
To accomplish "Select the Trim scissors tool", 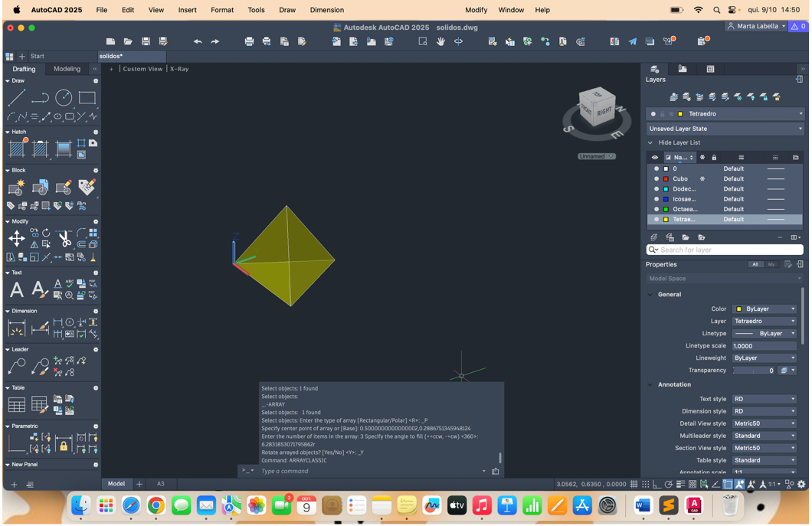I will point(64,240).
